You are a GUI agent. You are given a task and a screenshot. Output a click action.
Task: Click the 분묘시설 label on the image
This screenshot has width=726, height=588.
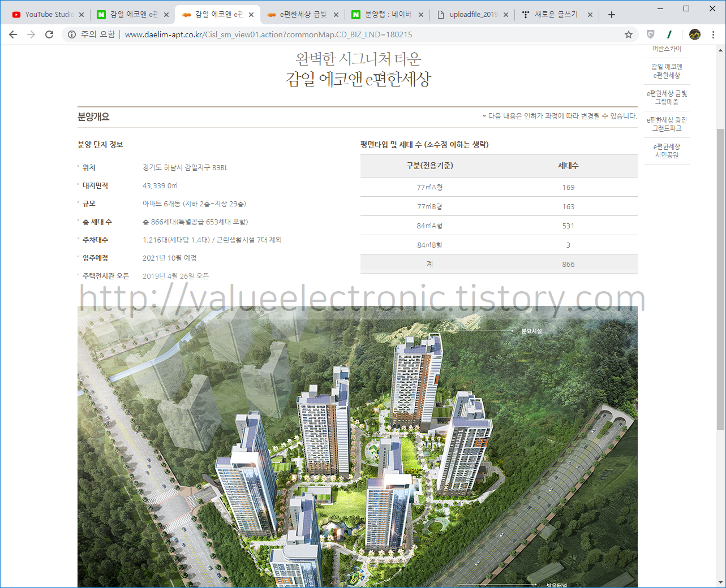tap(531, 331)
